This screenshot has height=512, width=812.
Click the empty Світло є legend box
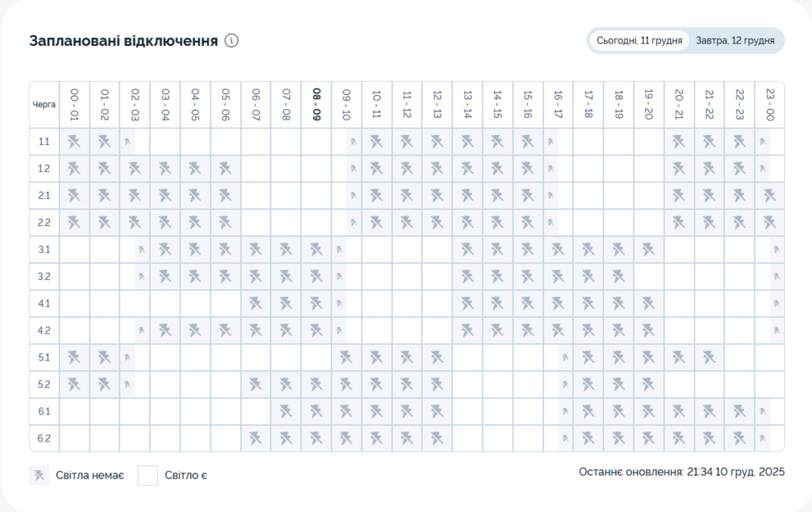[x=147, y=476]
